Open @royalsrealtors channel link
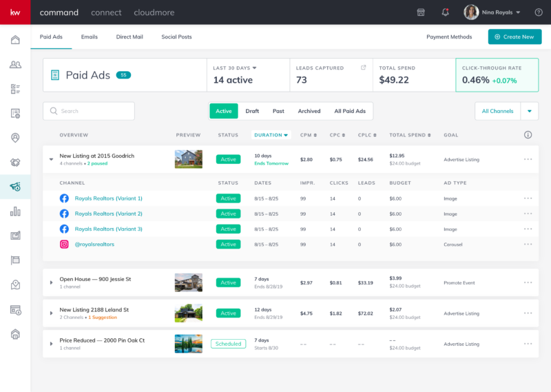This screenshot has width=551, height=392. point(94,245)
